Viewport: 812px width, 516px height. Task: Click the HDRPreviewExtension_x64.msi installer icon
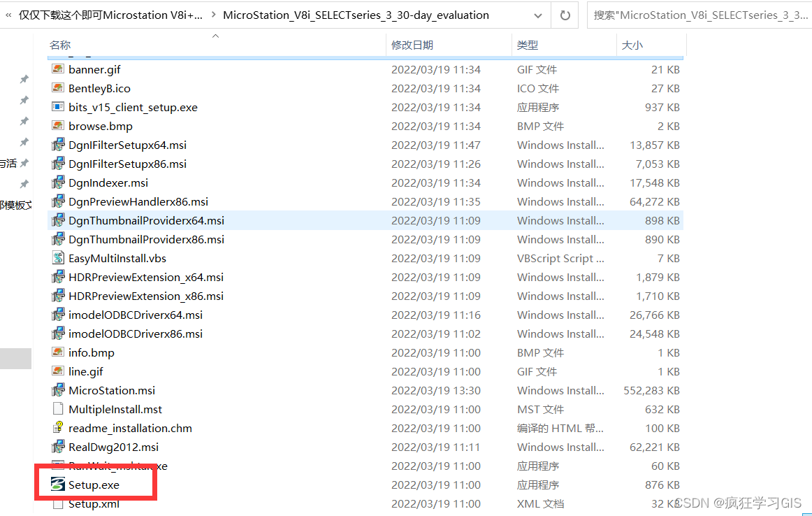coord(58,277)
